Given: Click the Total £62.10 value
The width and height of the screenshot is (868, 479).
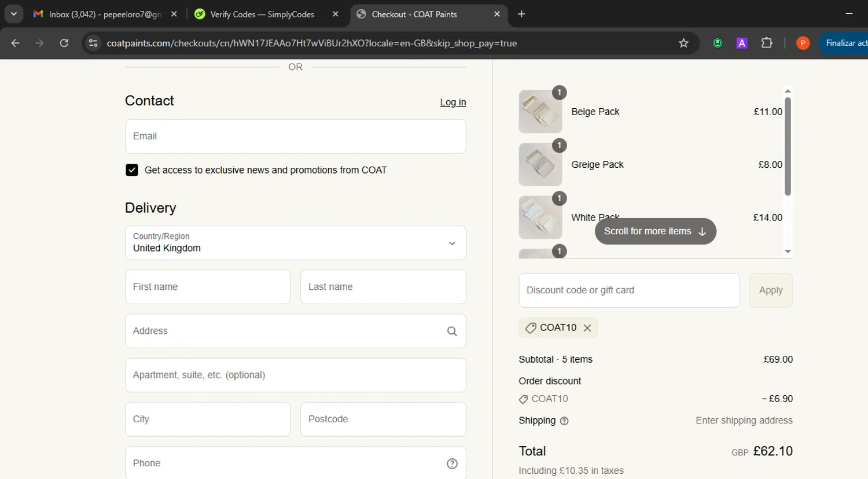Looking at the screenshot, I should [773, 451].
